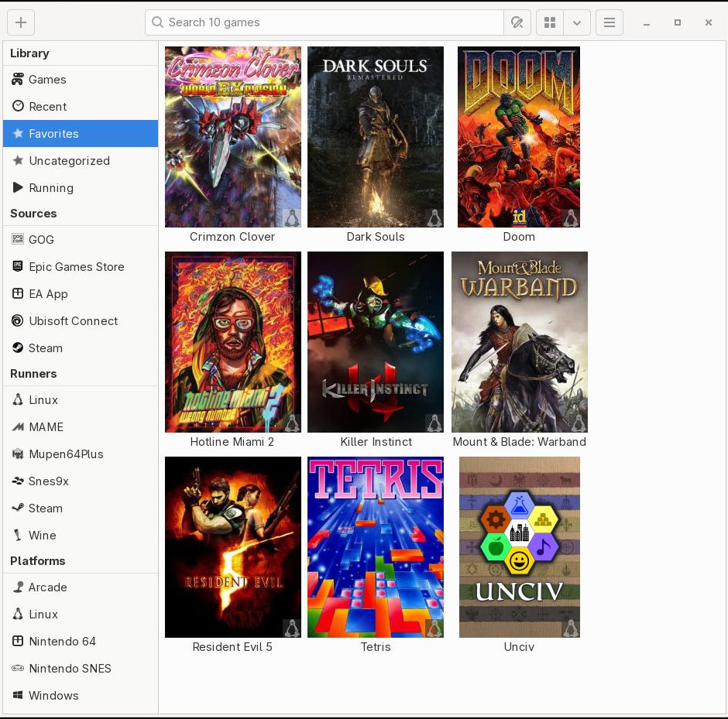The height and width of the screenshot is (719, 728).
Task: Open the hamburger main menu
Action: coord(610,22)
